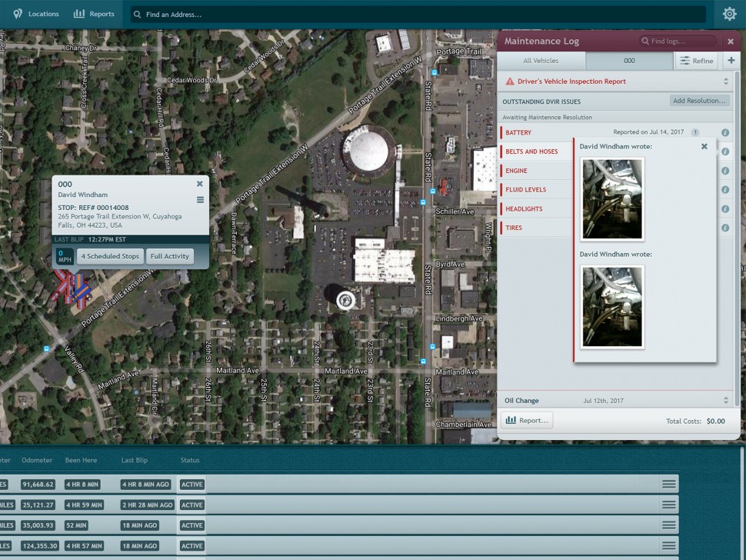Click the bus stop marker near Lindbergh Ave
This screenshot has height=560, width=746.
point(432,347)
